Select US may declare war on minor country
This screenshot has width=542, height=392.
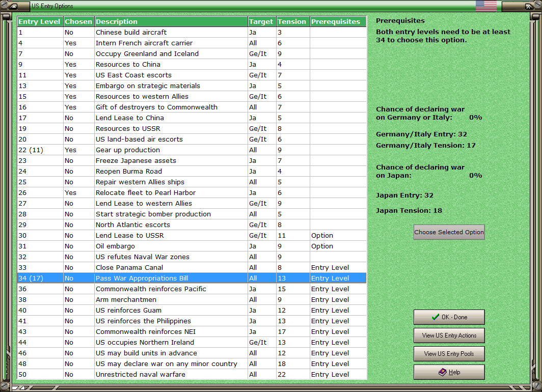pos(192,364)
